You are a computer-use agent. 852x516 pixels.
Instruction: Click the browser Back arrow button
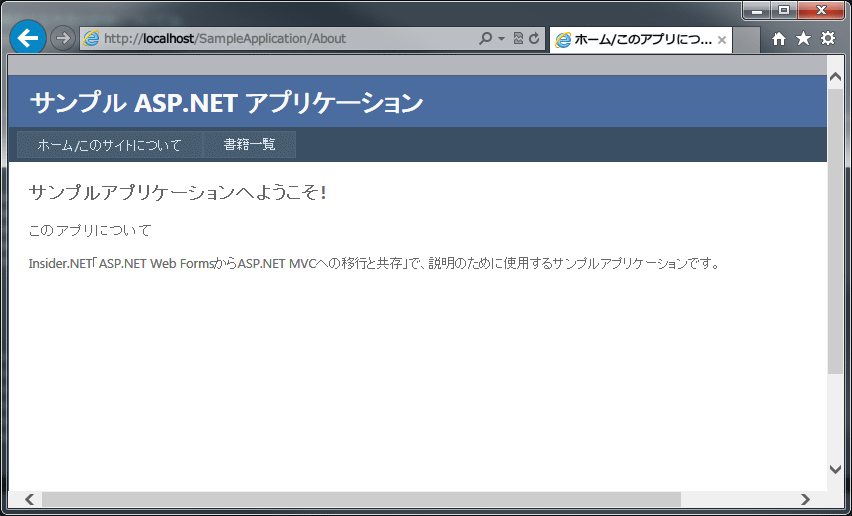(27, 38)
